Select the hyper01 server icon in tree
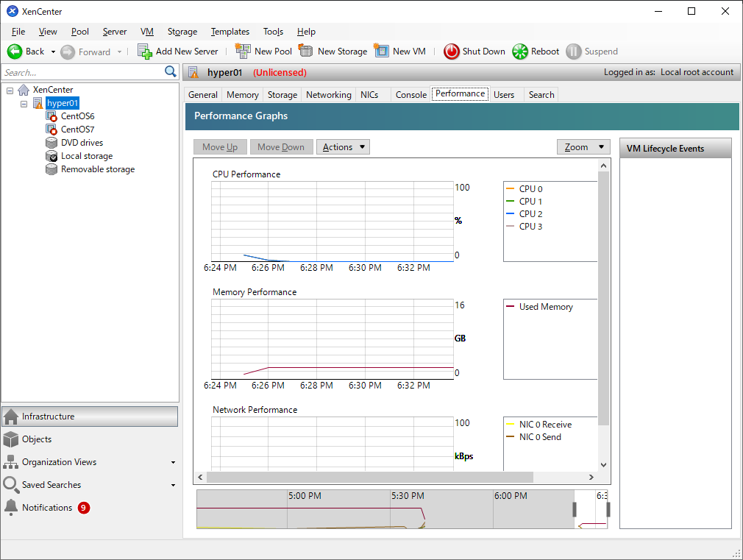The width and height of the screenshot is (743, 560). click(38, 103)
